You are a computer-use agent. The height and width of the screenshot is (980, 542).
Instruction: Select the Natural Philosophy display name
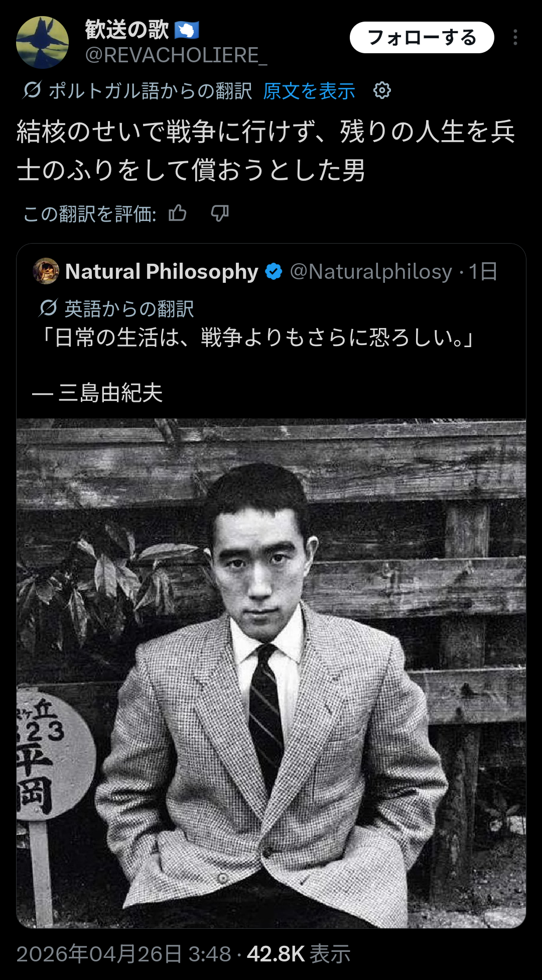162,272
